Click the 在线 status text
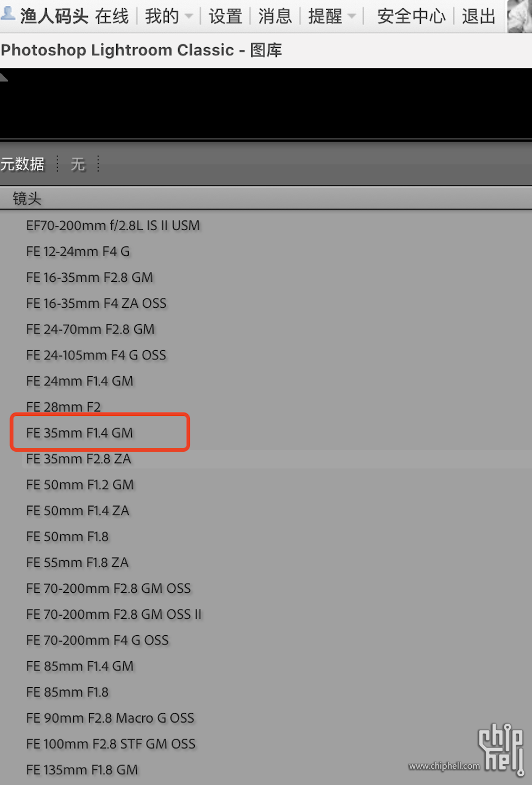 click(x=112, y=16)
